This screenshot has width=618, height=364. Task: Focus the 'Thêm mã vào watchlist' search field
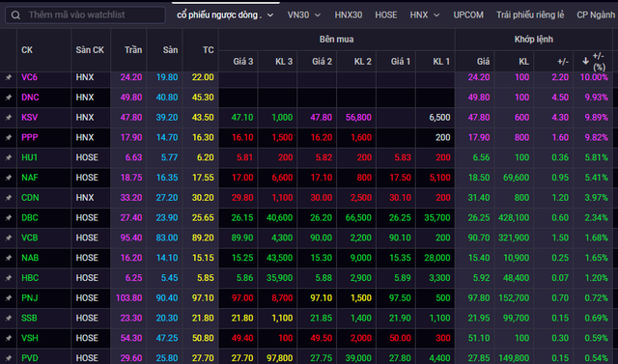pos(85,15)
